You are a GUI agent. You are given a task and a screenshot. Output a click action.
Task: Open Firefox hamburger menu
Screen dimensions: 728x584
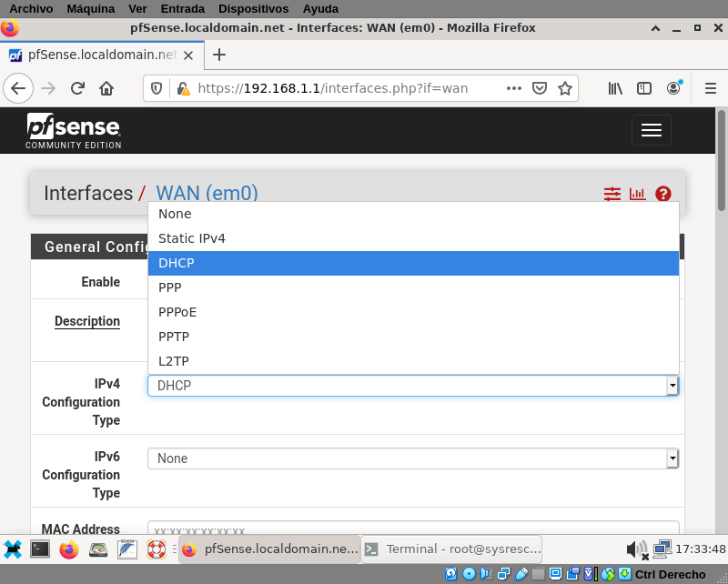click(711, 88)
